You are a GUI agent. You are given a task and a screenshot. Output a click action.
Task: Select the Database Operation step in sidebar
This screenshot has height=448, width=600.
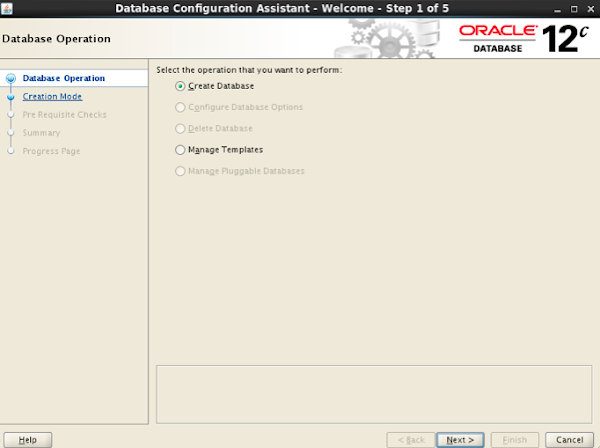click(x=64, y=78)
